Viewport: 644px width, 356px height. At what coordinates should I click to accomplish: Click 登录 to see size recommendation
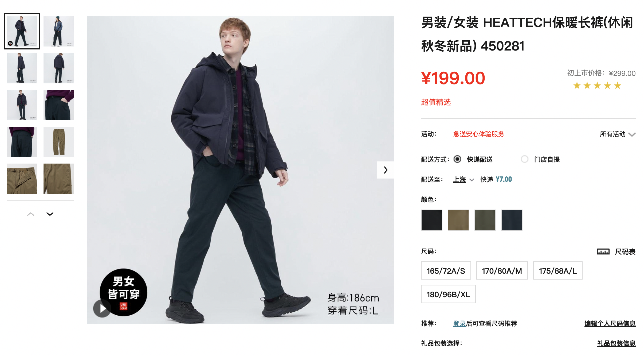(459, 324)
